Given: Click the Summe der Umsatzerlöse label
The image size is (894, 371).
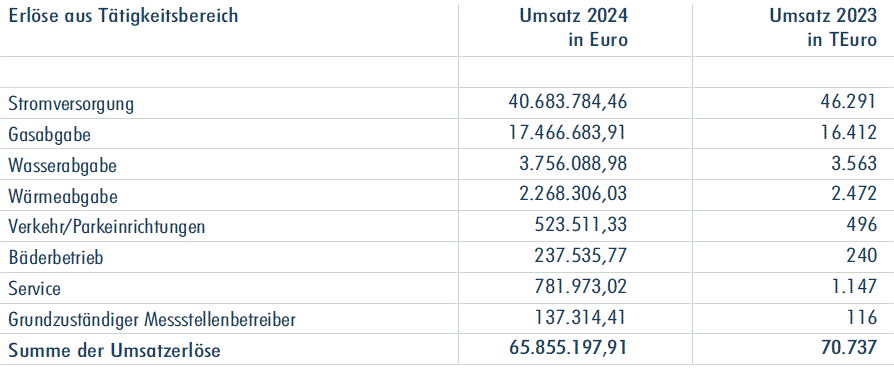Looking at the screenshot, I should point(115,350).
